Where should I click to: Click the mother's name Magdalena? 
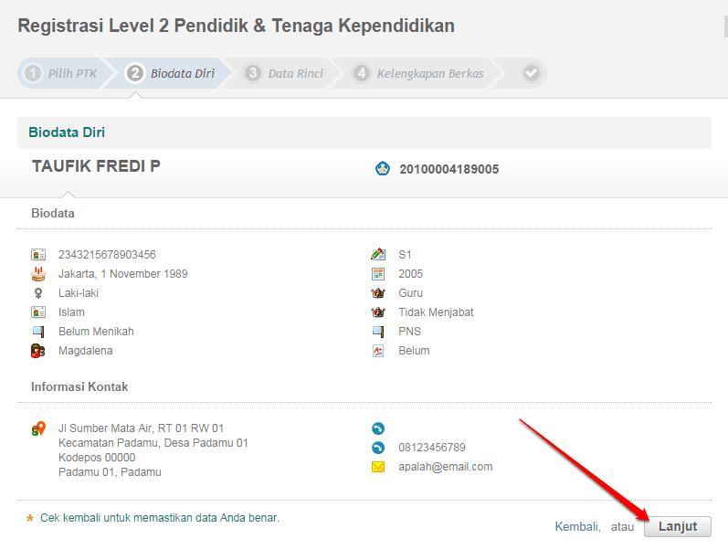coord(86,351)
